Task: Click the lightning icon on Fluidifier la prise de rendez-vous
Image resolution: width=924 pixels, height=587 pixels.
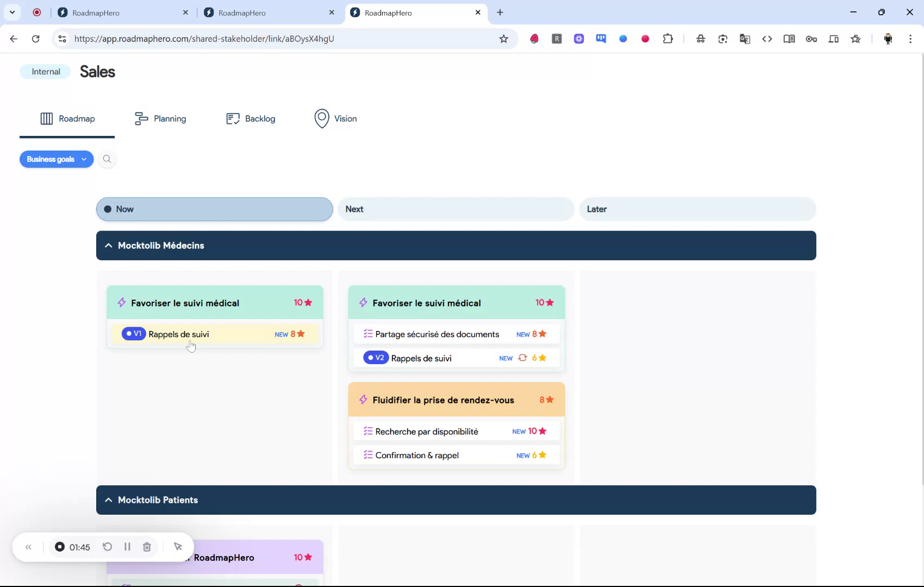Action: [364, 399]
